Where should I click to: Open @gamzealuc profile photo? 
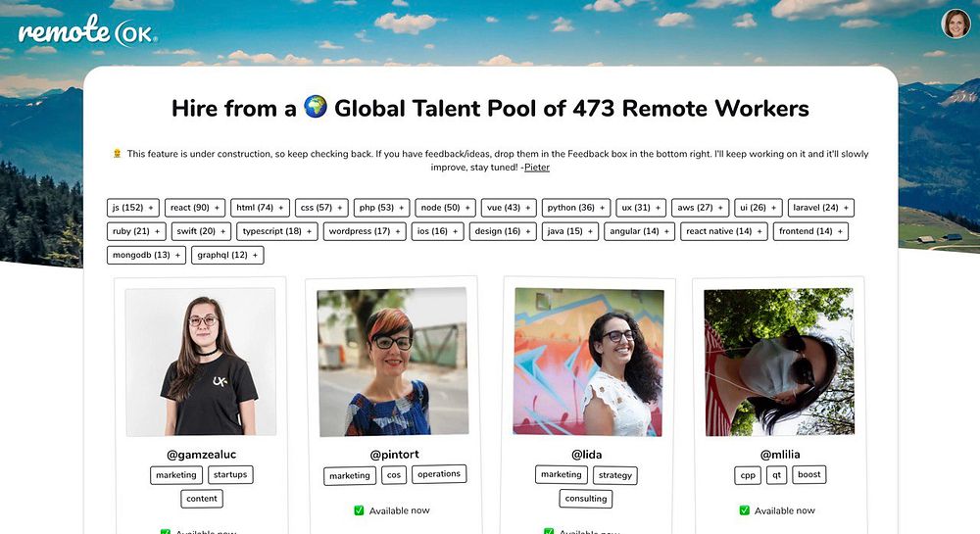click(201, 362)
